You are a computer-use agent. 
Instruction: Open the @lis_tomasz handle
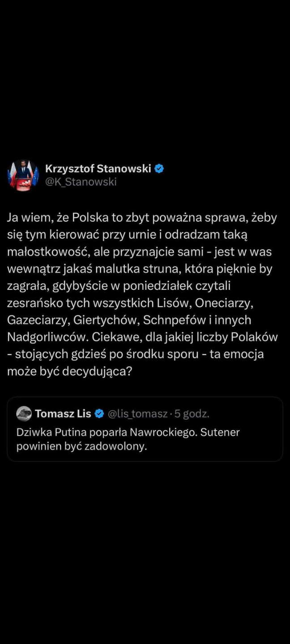[138, 414]
